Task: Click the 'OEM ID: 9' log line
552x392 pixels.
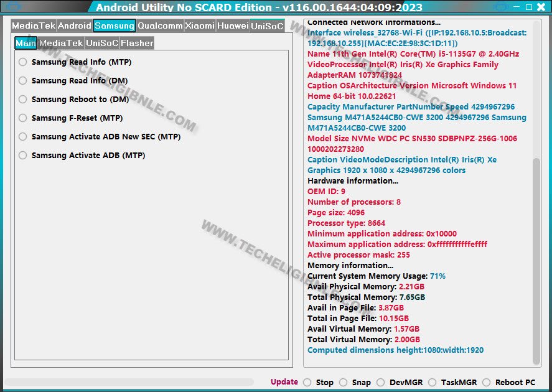Action: tap(326, 192)
